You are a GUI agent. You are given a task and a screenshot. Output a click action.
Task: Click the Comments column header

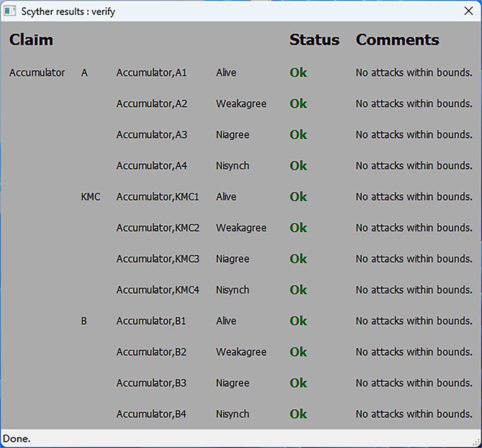click(x=397, y=40)
